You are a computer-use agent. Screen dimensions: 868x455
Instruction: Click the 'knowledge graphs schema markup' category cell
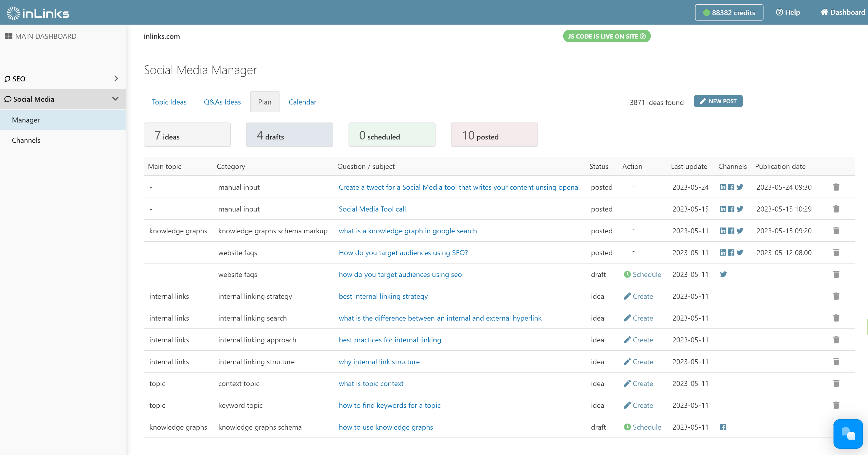pos(273,231)
